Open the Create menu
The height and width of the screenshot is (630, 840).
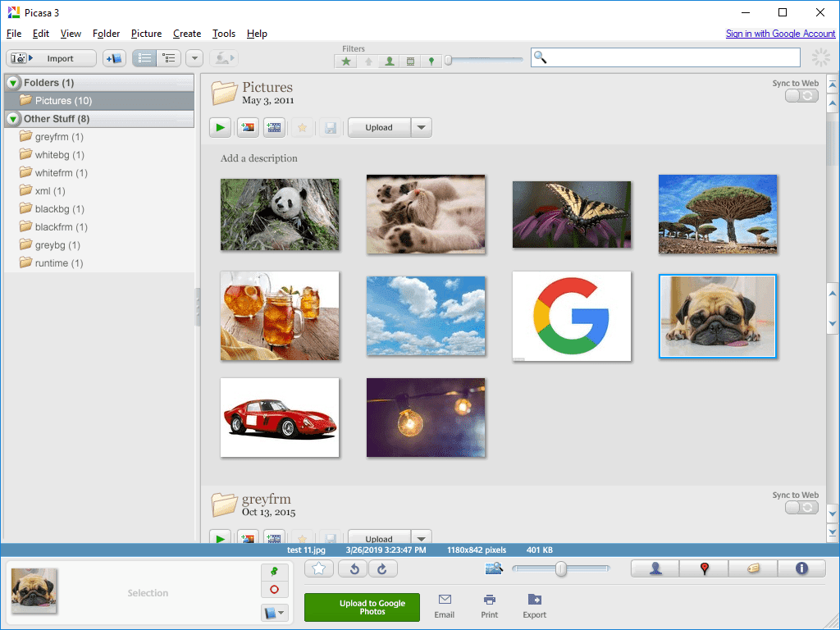(187, 34)
